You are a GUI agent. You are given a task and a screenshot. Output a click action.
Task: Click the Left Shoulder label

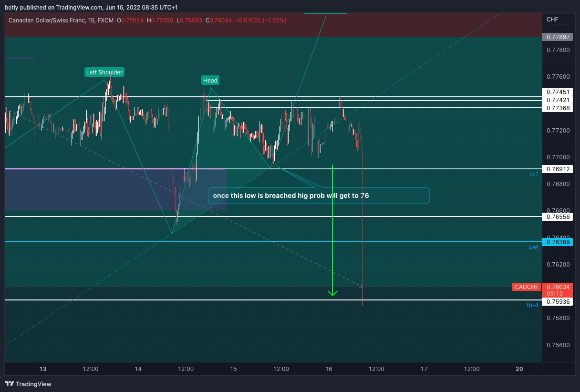click(104, 72)
